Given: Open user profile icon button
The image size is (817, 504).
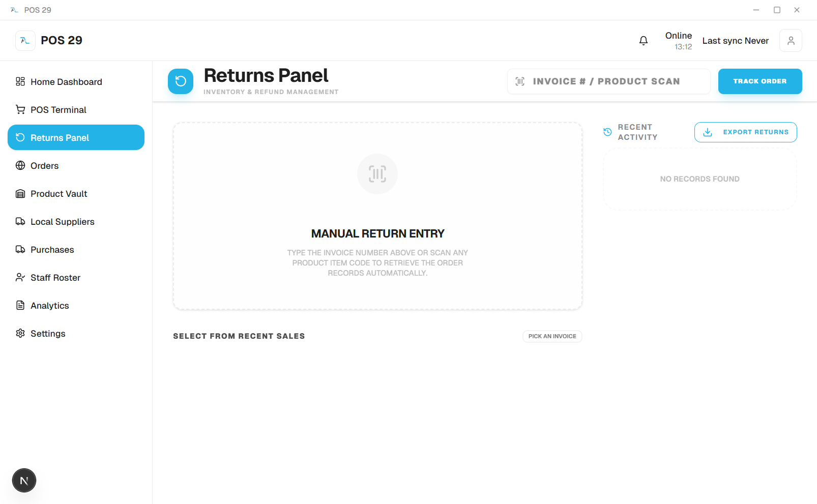Looking at the screenshot, I should point(791,41).
